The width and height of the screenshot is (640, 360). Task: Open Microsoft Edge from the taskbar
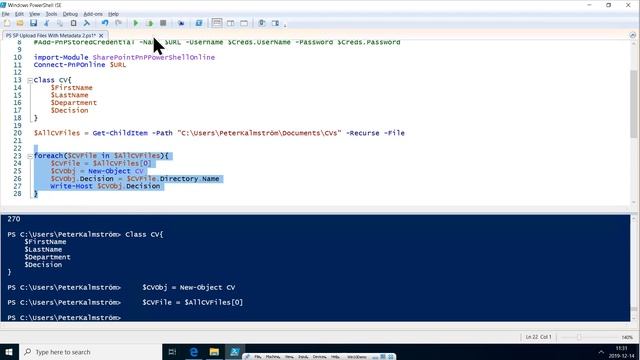tap(193, 352)
